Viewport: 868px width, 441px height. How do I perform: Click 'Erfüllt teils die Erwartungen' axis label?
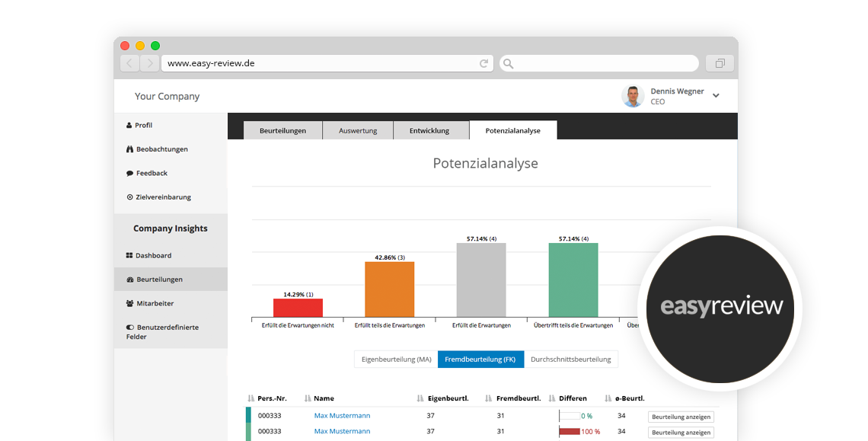[x=390, y=325]
